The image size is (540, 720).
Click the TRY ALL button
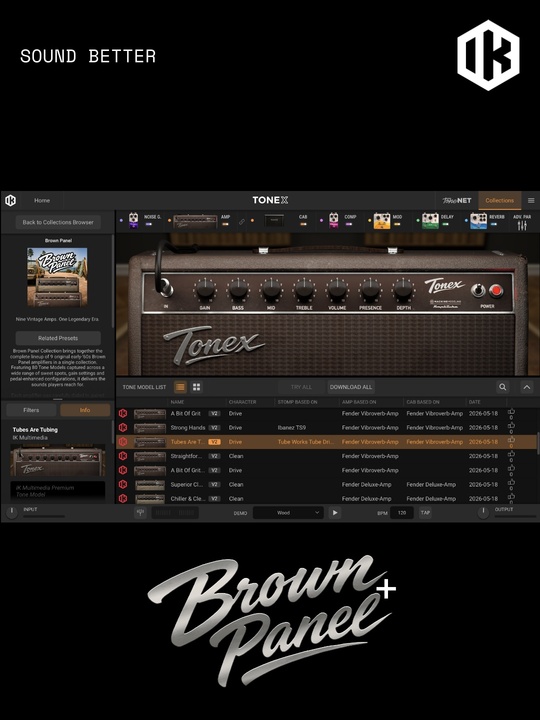tap(301, 387)
